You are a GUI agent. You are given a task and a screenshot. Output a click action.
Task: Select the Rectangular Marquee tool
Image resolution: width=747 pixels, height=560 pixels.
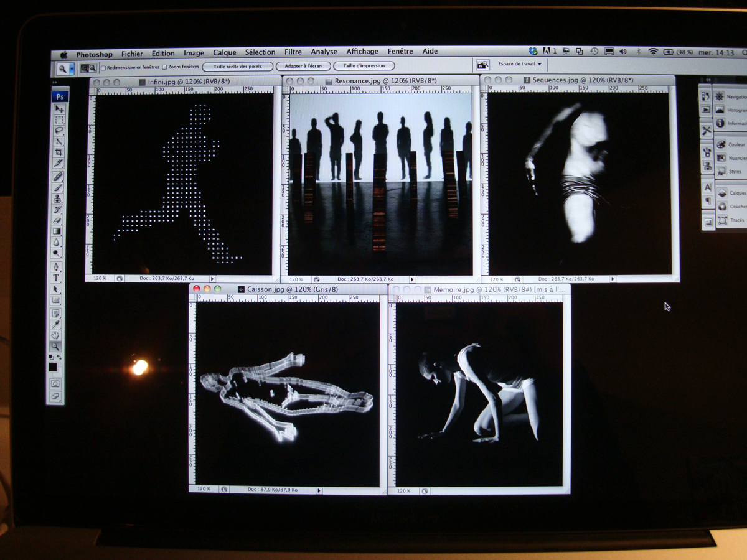(59, 120)
